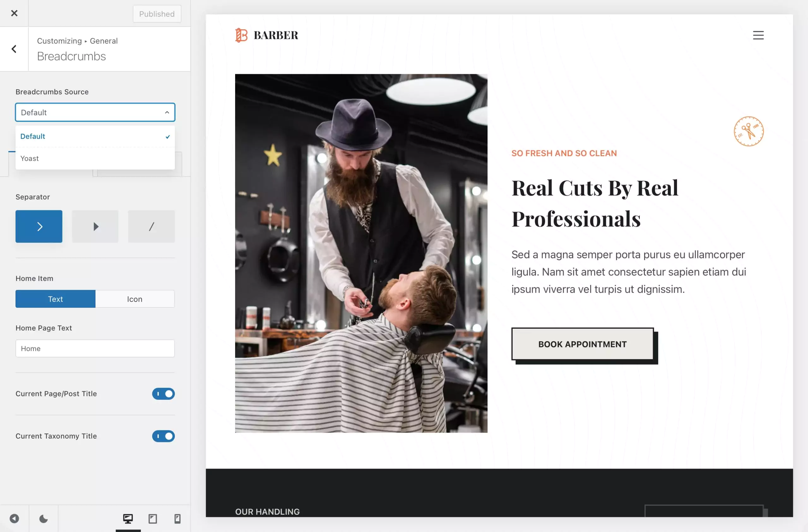Open the hamburger menu in site header
808x532 pixels.
click(x=758, y=35)
